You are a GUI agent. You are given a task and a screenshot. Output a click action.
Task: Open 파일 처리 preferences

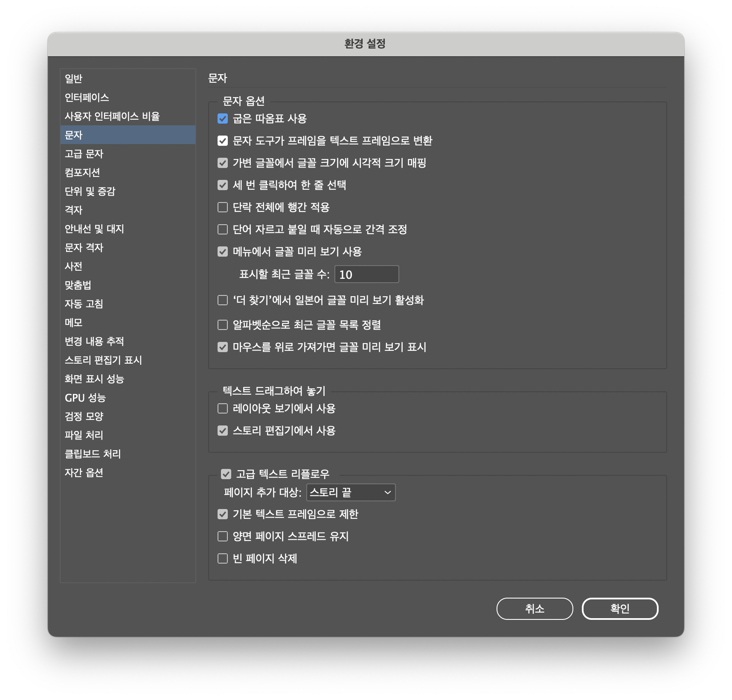point(128,435)
